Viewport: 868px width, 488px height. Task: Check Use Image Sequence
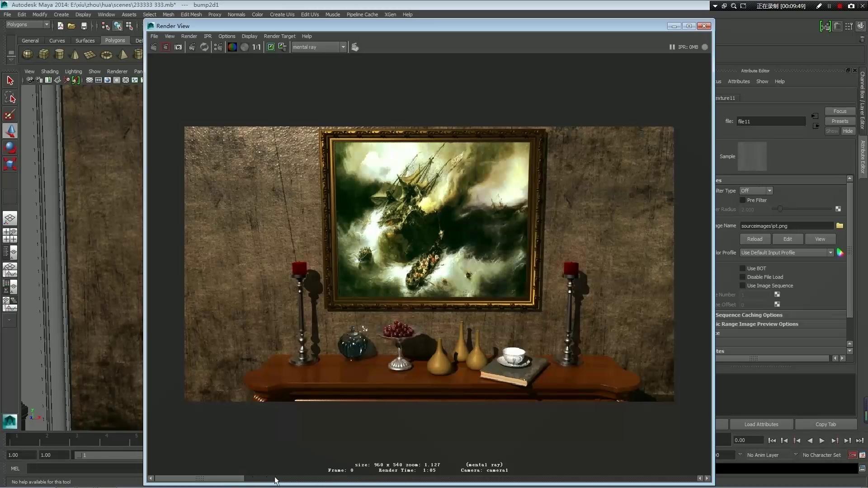[x=742, y=286]
